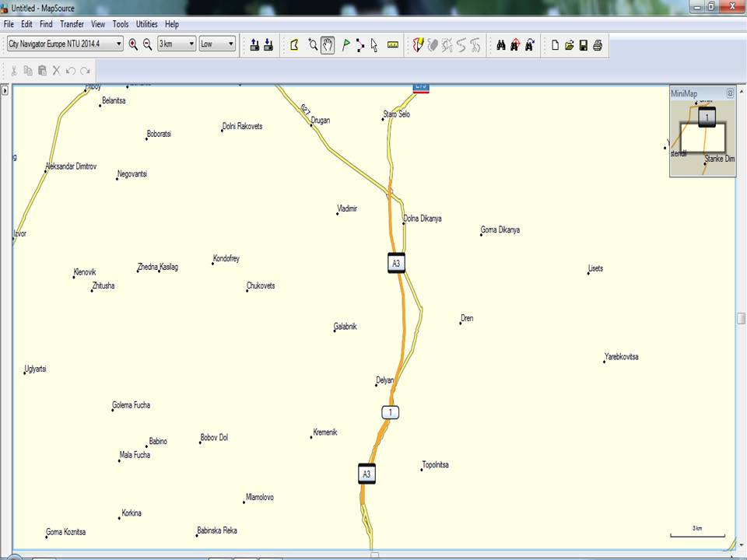Open the Utilities menu

[146, 24]
